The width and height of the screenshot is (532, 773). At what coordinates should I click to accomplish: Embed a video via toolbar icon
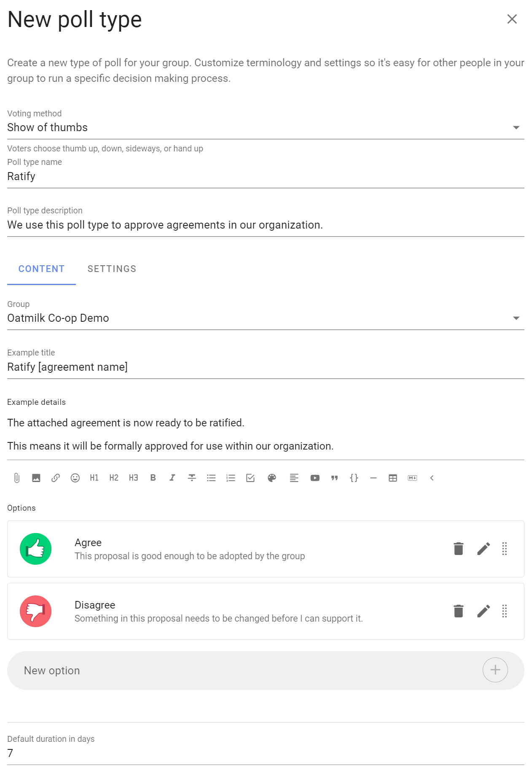pyautogui.click(x=315, y=478)
